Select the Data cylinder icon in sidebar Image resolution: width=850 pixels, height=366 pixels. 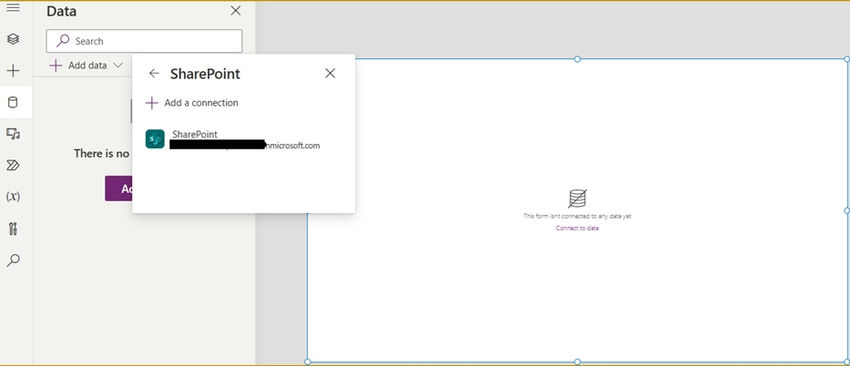13,102
